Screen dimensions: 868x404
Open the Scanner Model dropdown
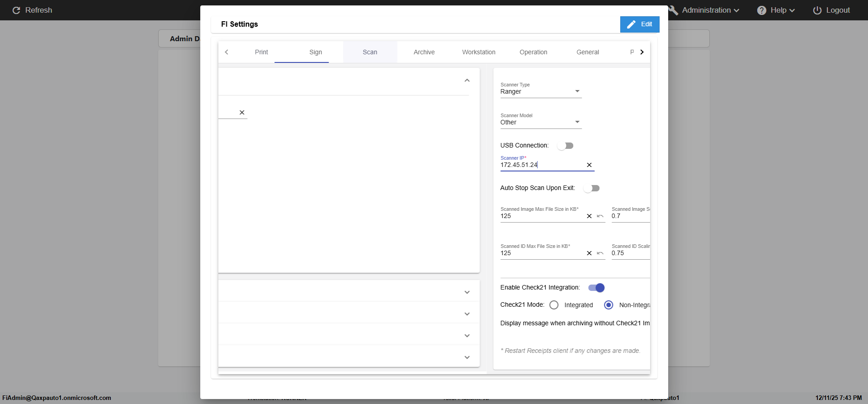tap(541, 122)
